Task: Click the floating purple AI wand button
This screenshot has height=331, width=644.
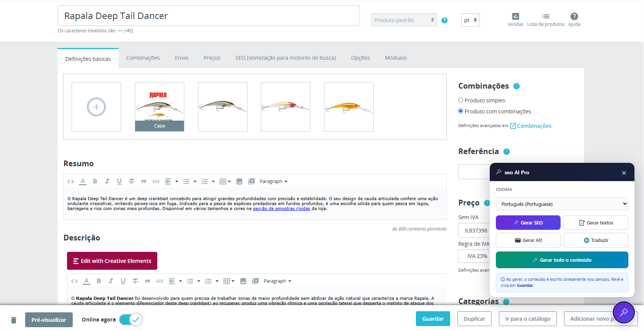Action: coord(624,312)
